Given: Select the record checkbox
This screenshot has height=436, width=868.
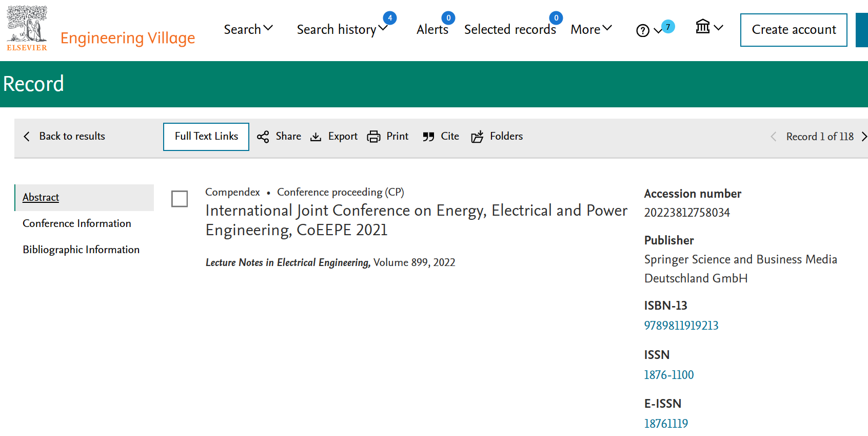Looking at the screenshot, I should (x=180, y=199).
